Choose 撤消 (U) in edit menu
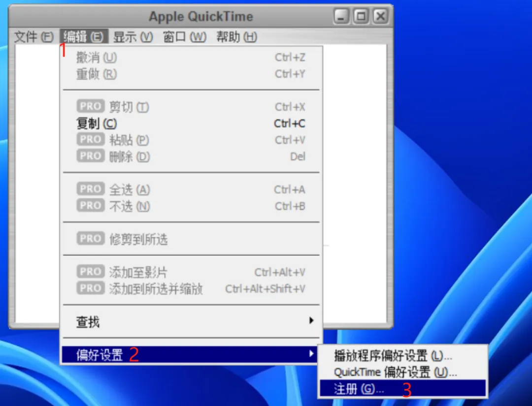The width and height of the screenshot is (532, 406). click(x=191, y=57)
